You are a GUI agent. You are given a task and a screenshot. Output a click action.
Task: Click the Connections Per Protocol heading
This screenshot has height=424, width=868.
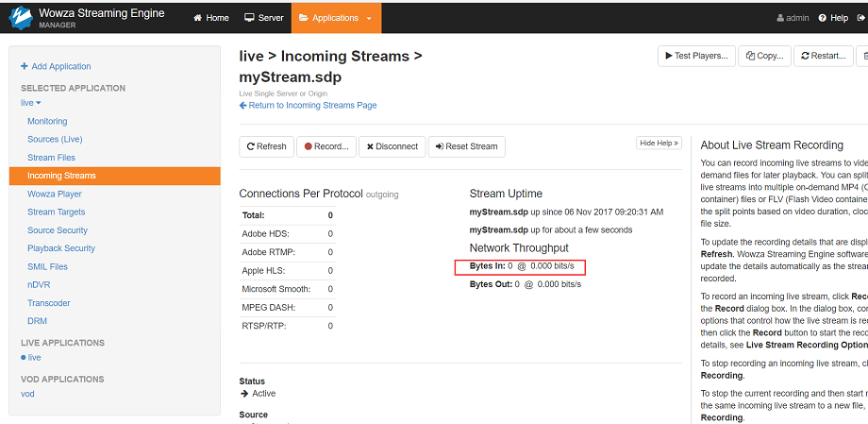301,194
